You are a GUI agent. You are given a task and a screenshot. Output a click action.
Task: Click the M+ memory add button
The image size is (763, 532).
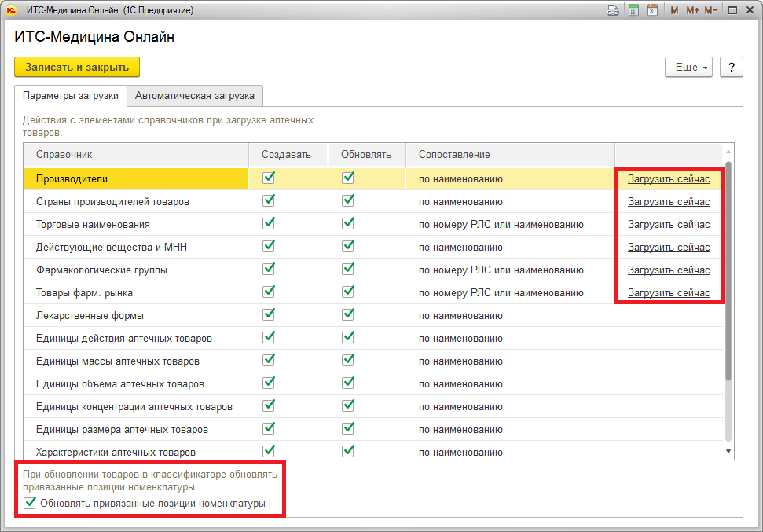click(x=692, y=10)
